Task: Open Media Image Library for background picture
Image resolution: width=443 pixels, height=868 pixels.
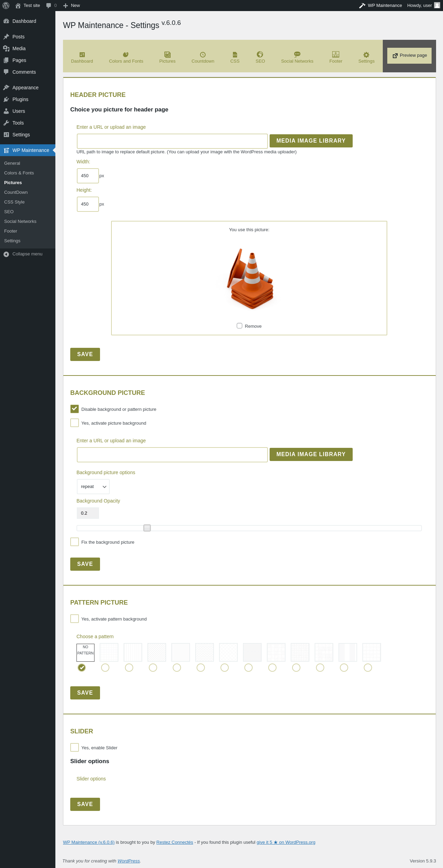Action: tap(311, 454)
